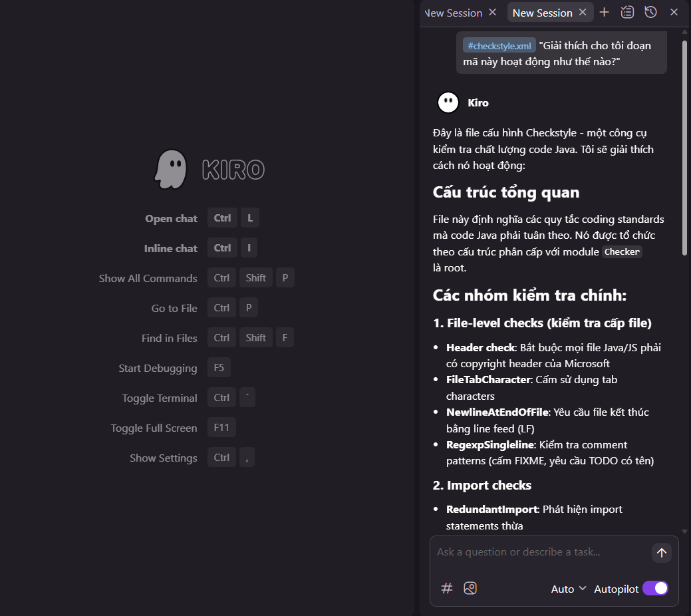
Task: Select the active New Session tab
Action: point(542,13)
